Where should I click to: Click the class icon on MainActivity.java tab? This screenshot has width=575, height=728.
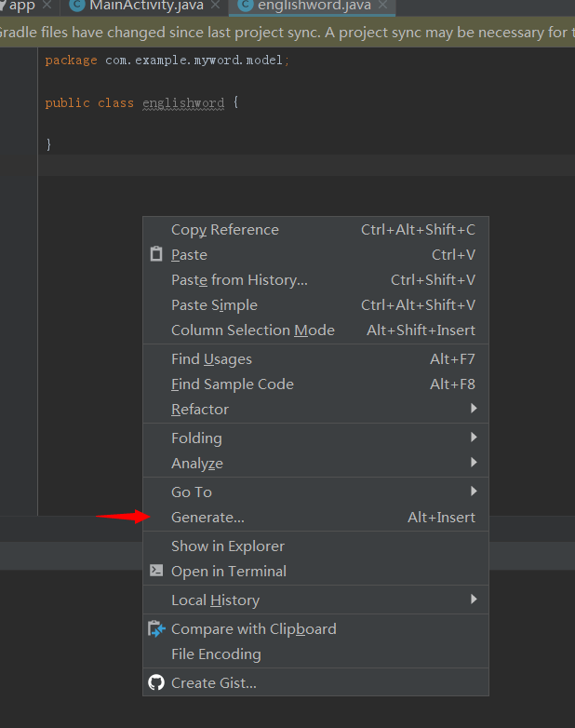click(x=76, y=6)
